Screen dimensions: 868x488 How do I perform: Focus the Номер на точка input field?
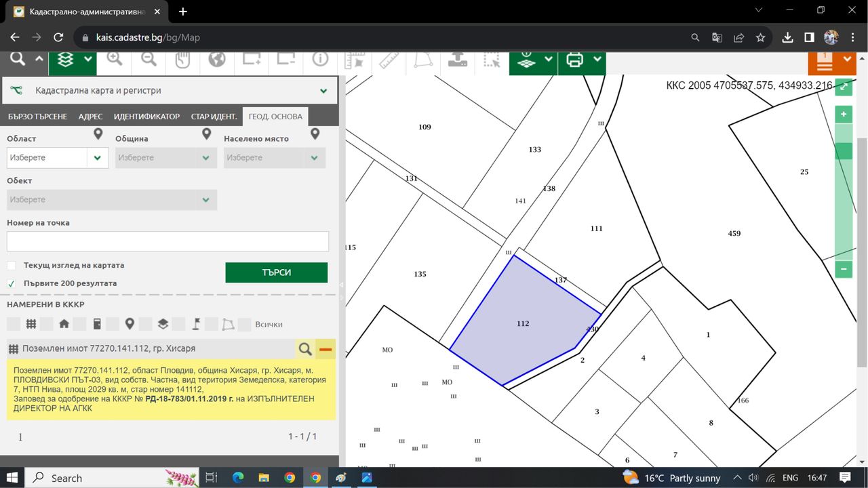pyautogui.click(x=167, y=241)
